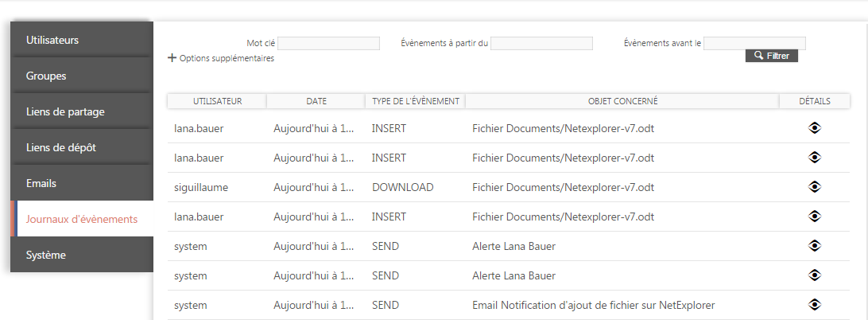Viewport: 868px width, 320px height.
Task: Click the Évènements avant le date field
Action: coord(754,43)
